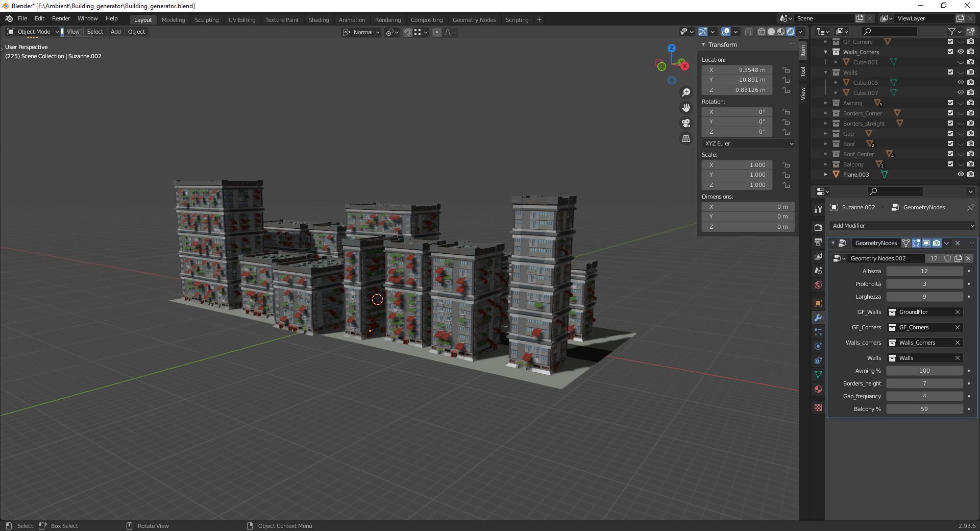The height and width of the screenshot is (531, 980).
Task: Open the Modifier properties wrench tab
Action: pyautogui.click(x=818, y=317)
